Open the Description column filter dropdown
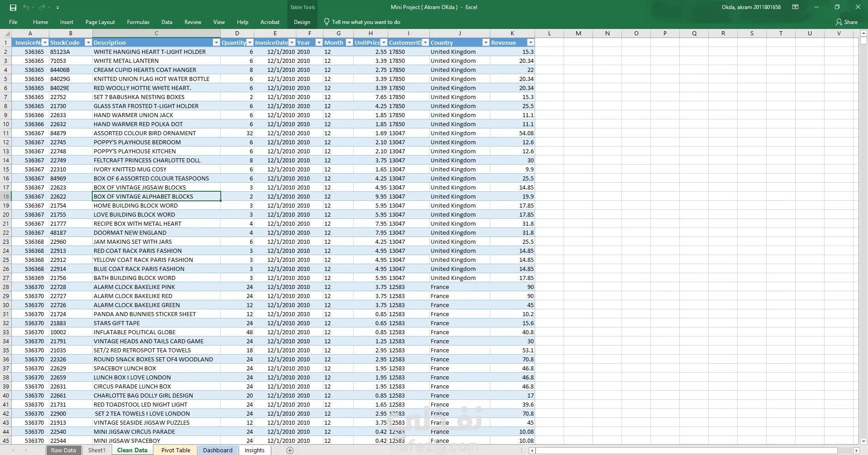 pyautogui.click(x=216, y=43)
